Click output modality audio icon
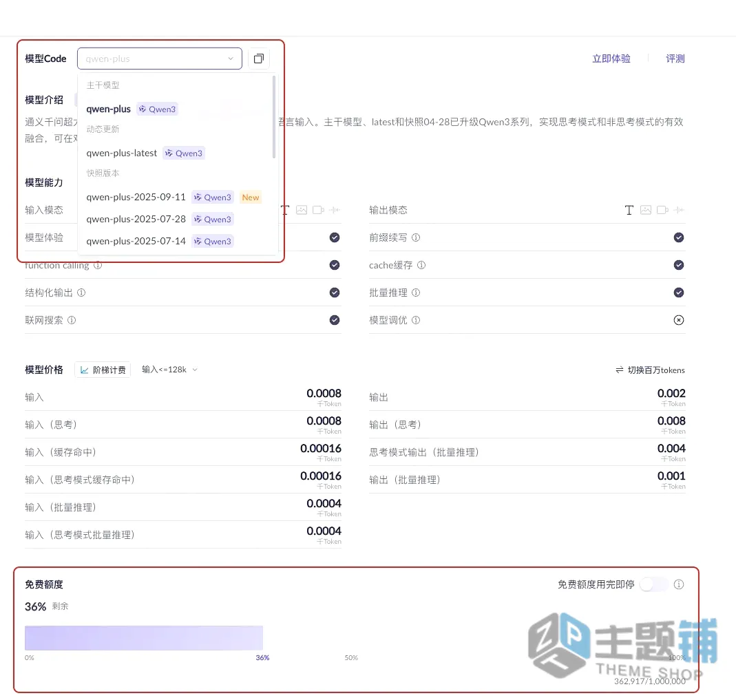 tap(680, 210)
